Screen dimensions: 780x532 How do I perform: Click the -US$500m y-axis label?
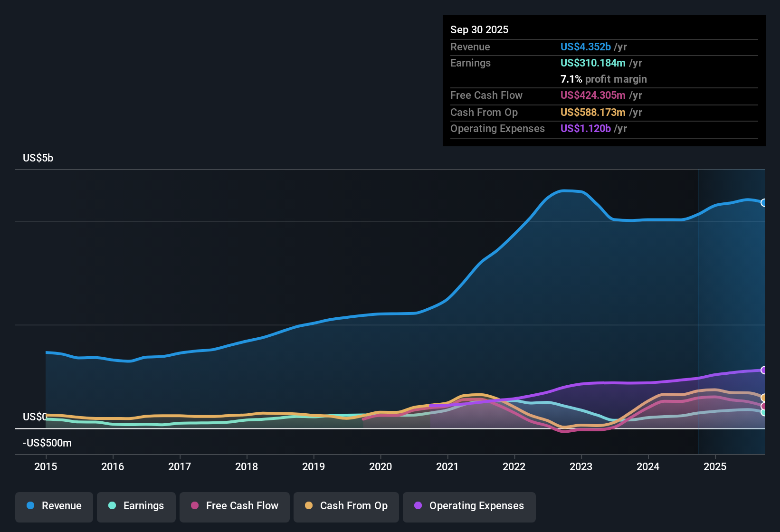pos(47,443)
